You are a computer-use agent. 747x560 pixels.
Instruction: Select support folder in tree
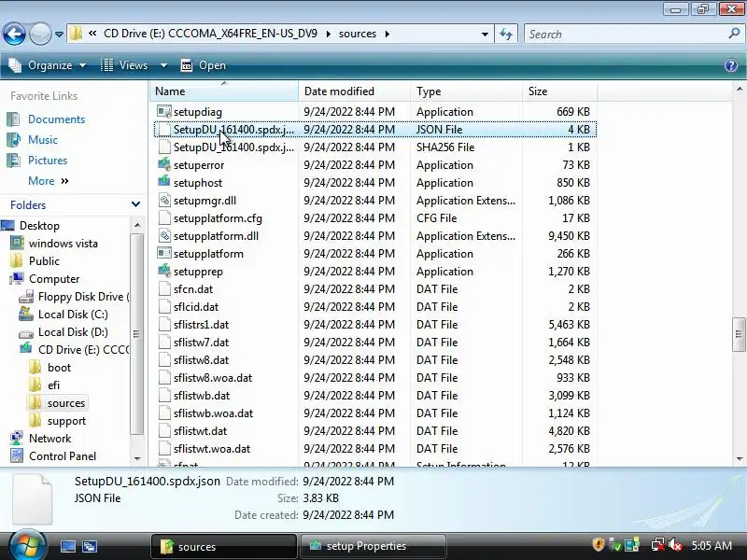pyautogui.click(x=66, y=421)
